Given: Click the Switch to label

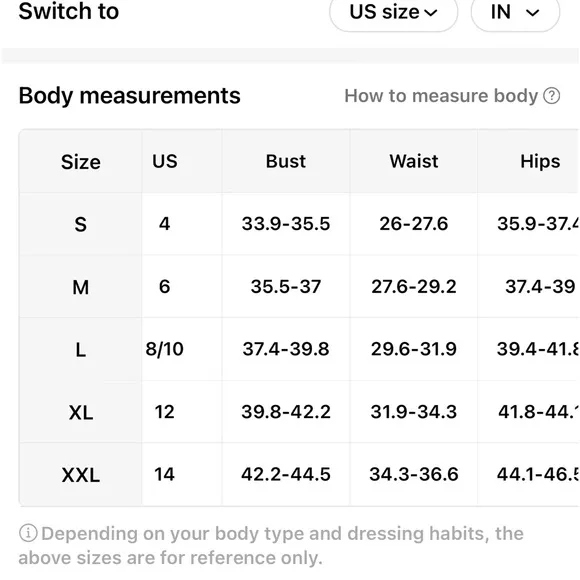Looking at the screenshot, I should (x=69, y=11).
